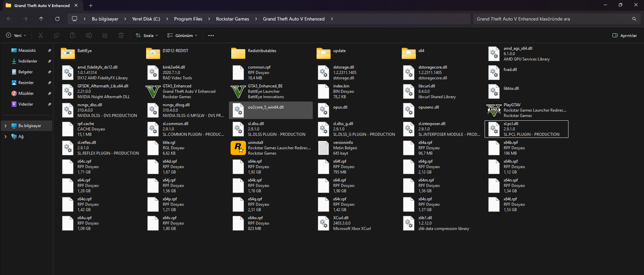Screen dimensions: 644x275
Task: Click Rockstar Games in the breadcrumb
Action: (233, 19)
